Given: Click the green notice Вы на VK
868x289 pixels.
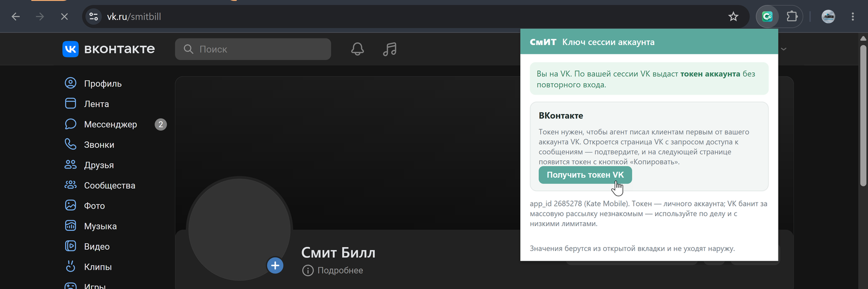Looking at the screenshot, I should (x=649, y=79).
